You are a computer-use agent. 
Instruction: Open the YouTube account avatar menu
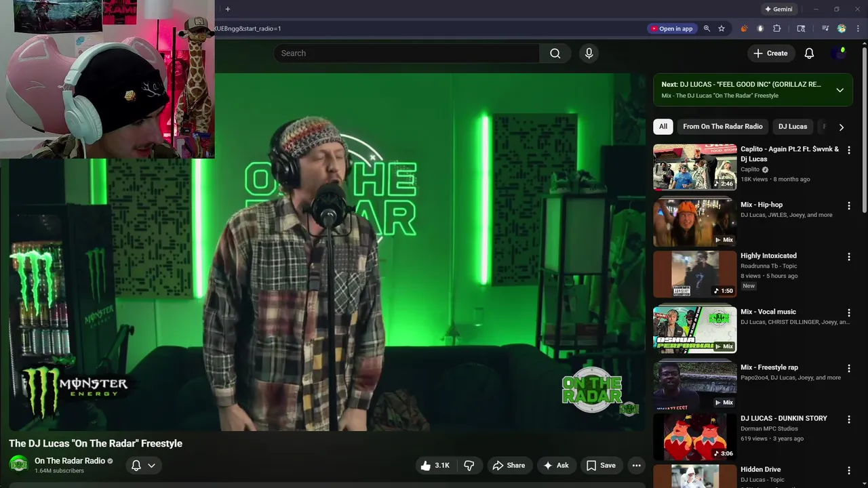(839, 53)
